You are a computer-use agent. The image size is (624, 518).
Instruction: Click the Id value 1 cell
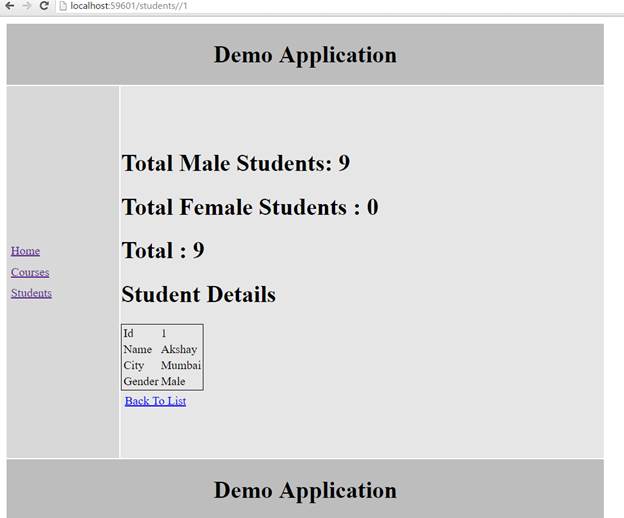coord(164,333)
